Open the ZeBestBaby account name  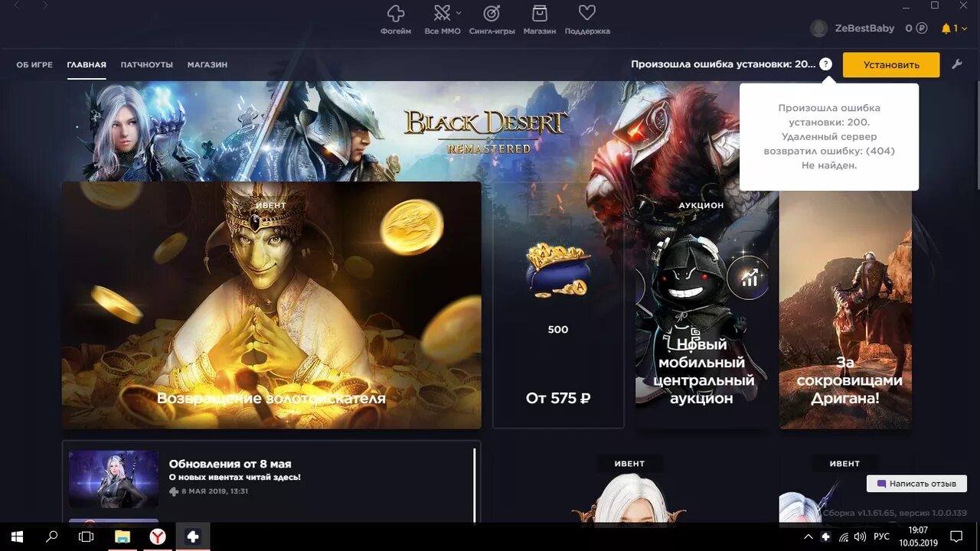(864, 28)
